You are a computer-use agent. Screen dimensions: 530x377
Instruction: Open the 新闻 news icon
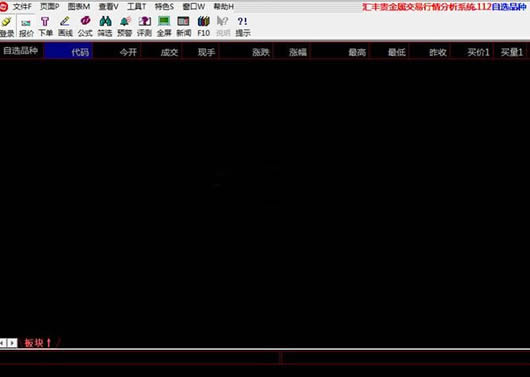tap(184, 21)
